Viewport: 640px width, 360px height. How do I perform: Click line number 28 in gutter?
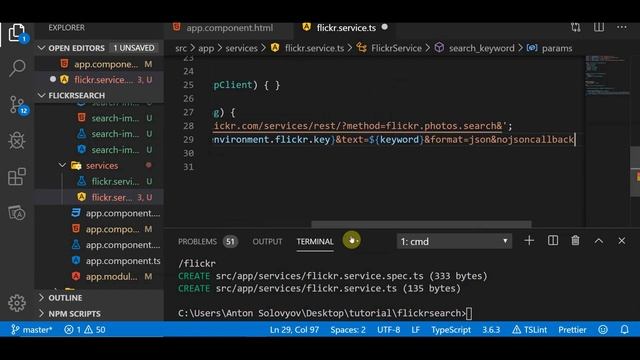pos(188,126)
